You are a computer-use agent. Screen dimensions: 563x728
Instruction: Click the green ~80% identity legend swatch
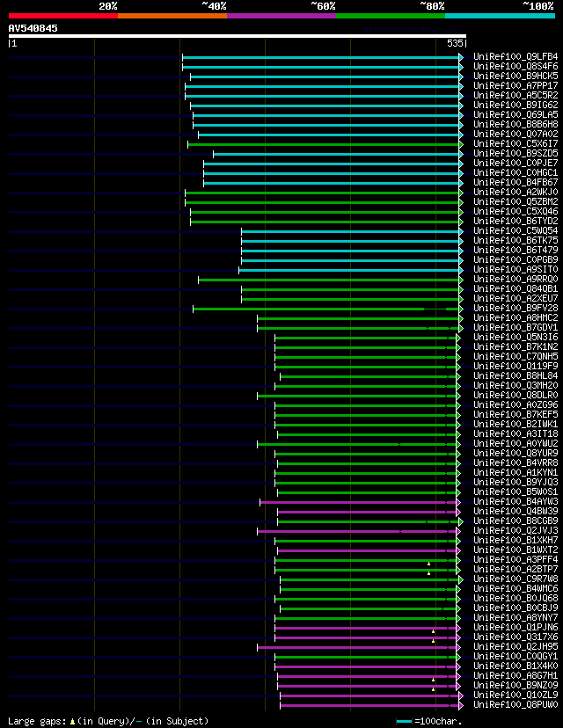point(391,16)
